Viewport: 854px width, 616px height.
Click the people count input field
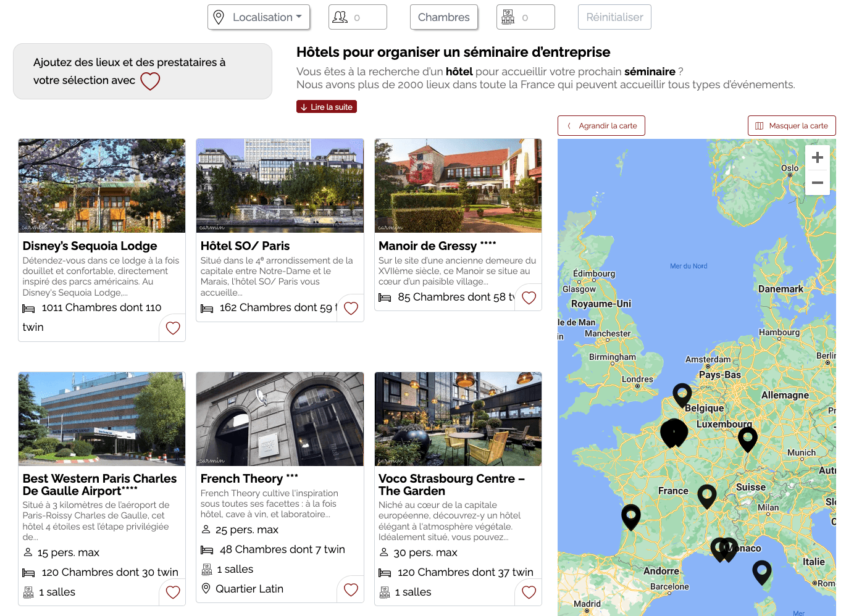click(x=358, y=17)
